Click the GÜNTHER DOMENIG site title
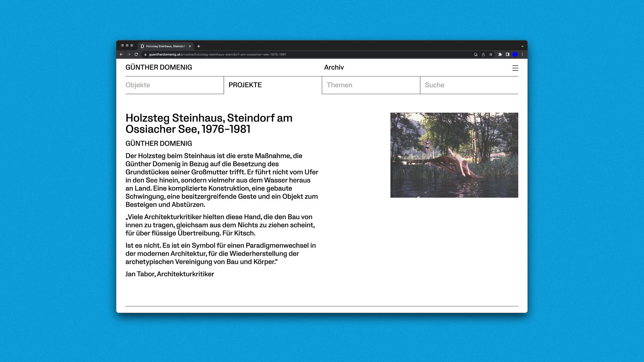644x362 pixels. [x=159, y=67]
